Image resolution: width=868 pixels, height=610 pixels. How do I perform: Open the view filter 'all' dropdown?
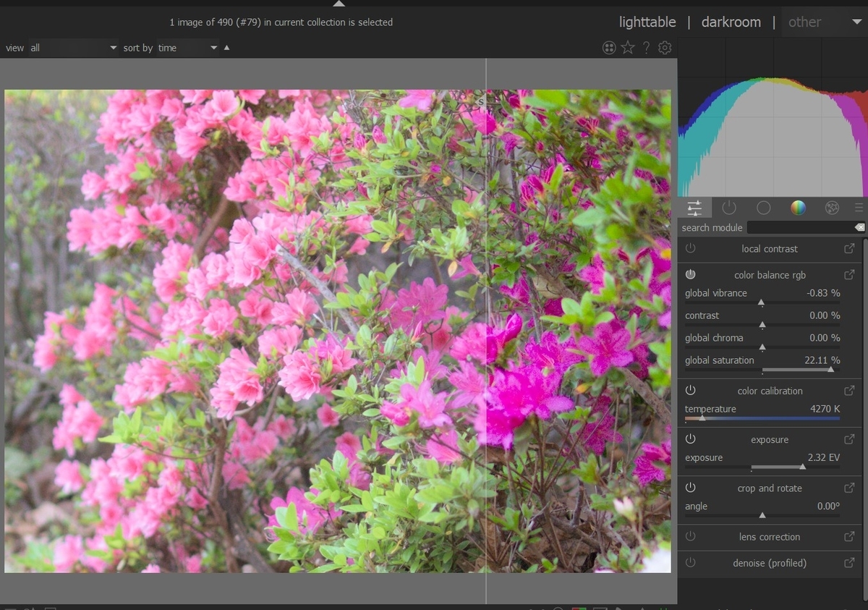[73, 48]
